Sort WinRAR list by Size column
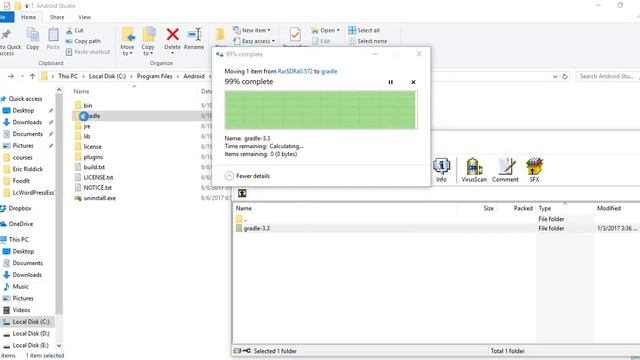640x360 pixels. pos(489,208)
